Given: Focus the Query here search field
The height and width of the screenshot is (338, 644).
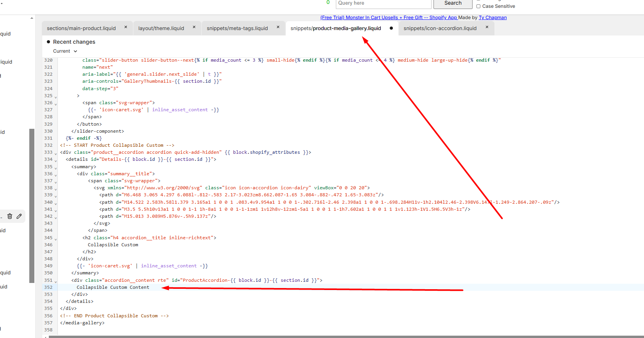Looking at the screenshot, I should pyautogui.click(x=384, y=3).
